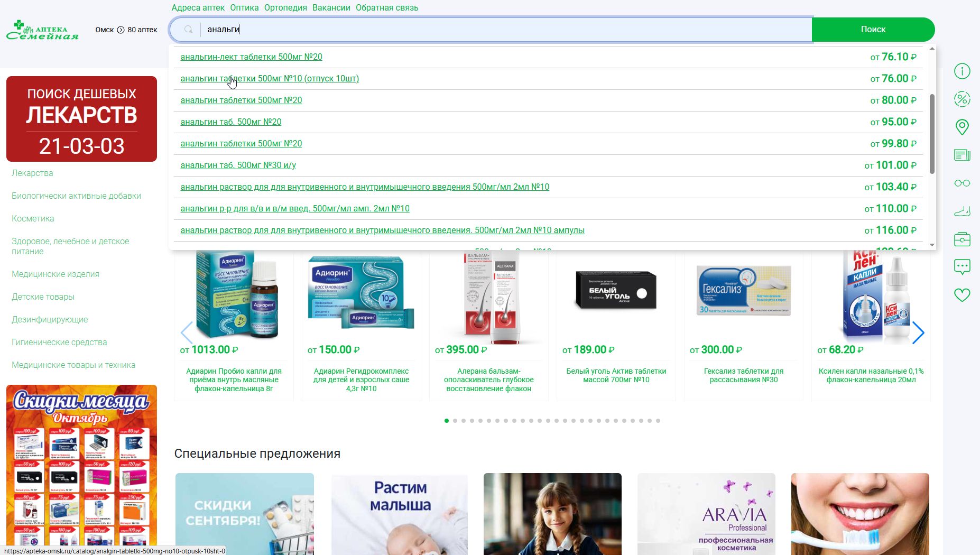This screenshot has height=555, width=980.
Task: Click the green Поиск button
Action: (x=873, y=30)
